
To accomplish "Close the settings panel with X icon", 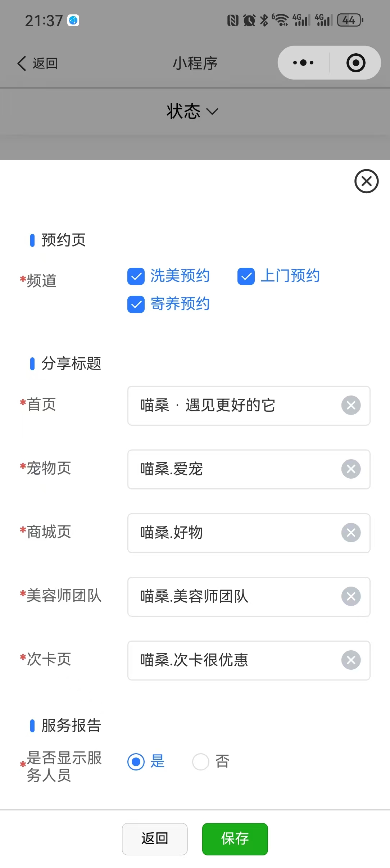I will coord(366,181).
